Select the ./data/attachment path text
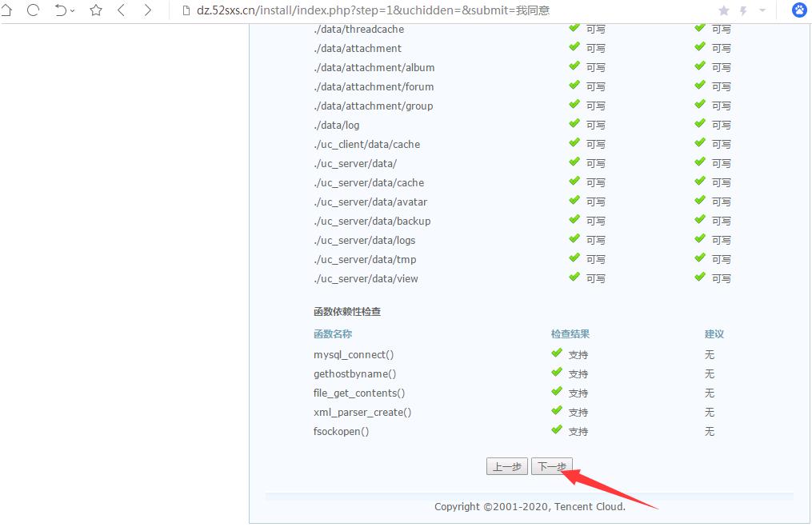812x527 pixels. coord(358,49)
